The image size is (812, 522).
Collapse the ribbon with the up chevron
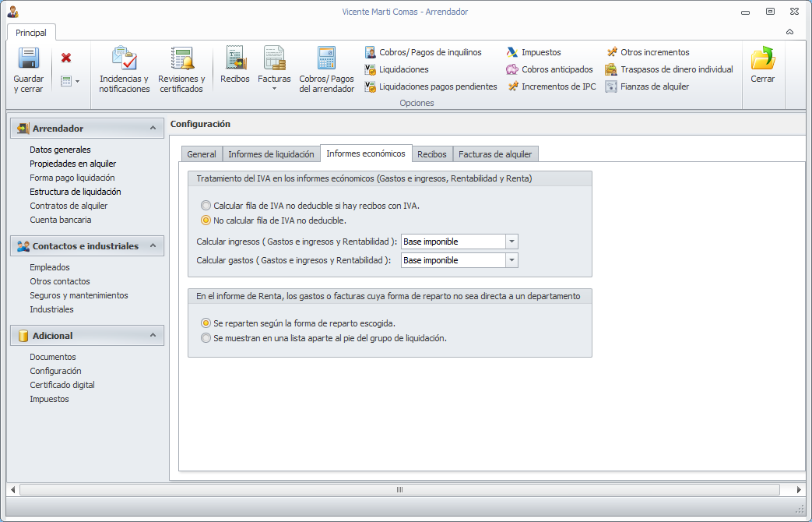pyautogui.click(x=789, y=32)
